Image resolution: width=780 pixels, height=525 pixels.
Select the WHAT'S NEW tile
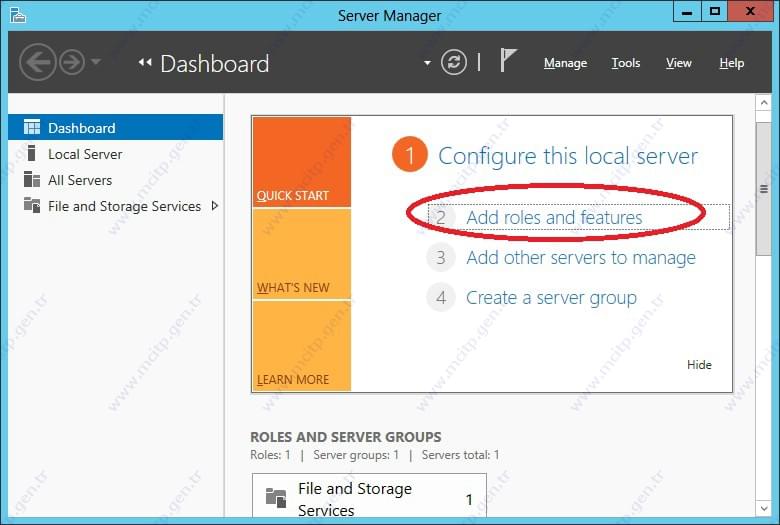pyautogui.click(x=302, y=254)
